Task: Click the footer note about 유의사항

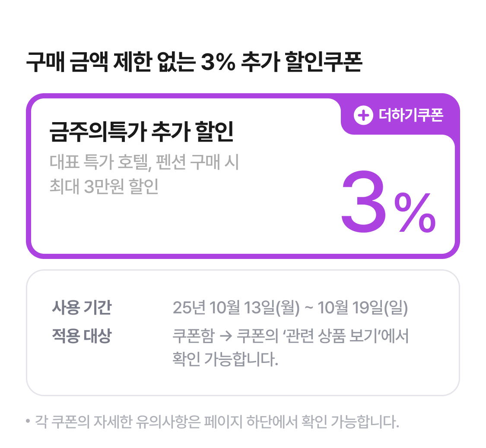Action: click(216, 421)
